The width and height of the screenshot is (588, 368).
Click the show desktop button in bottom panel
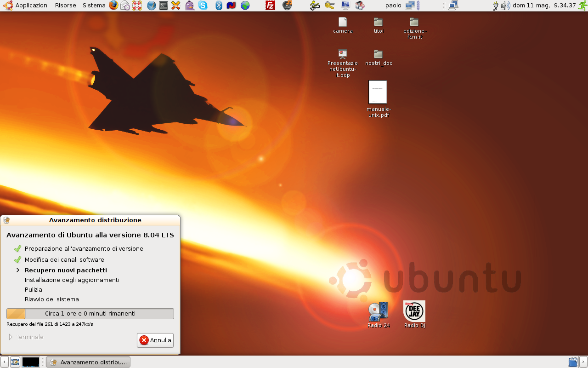click(15, 362)
